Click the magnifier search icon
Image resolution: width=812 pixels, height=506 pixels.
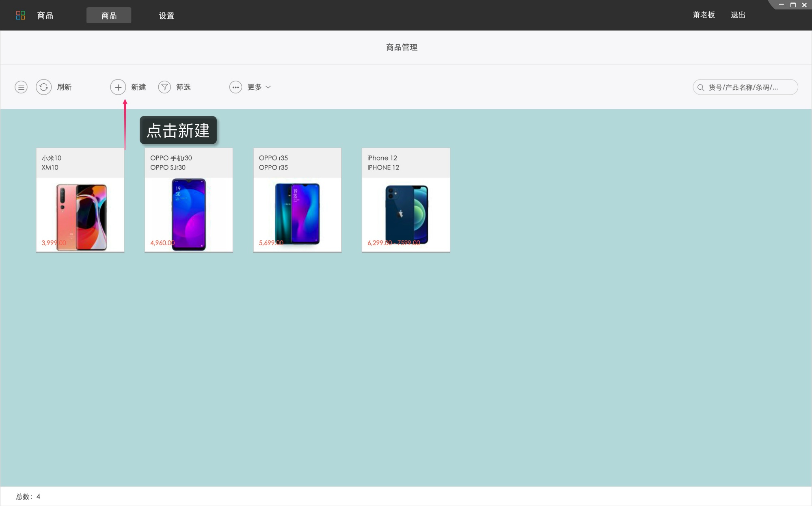pyautogui.click(x=701, y=87)
